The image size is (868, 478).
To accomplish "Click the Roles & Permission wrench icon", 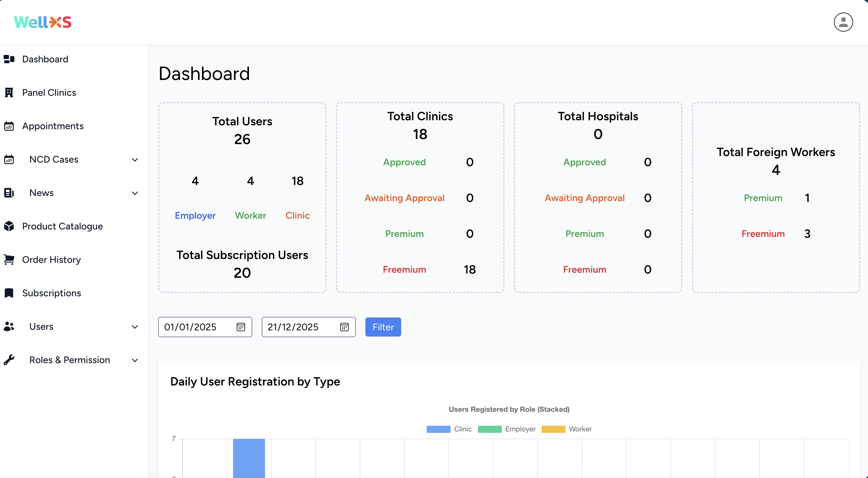I will [9, 360].
